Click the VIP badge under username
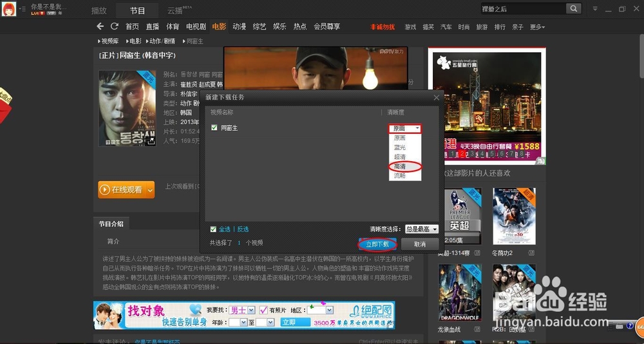 52,13
